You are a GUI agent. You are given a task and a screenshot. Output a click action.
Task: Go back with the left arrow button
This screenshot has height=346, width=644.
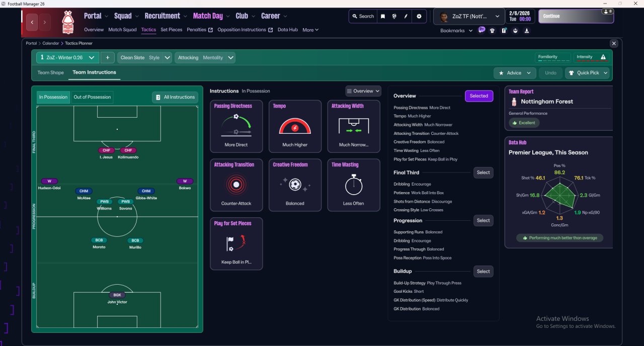(33, 22)
